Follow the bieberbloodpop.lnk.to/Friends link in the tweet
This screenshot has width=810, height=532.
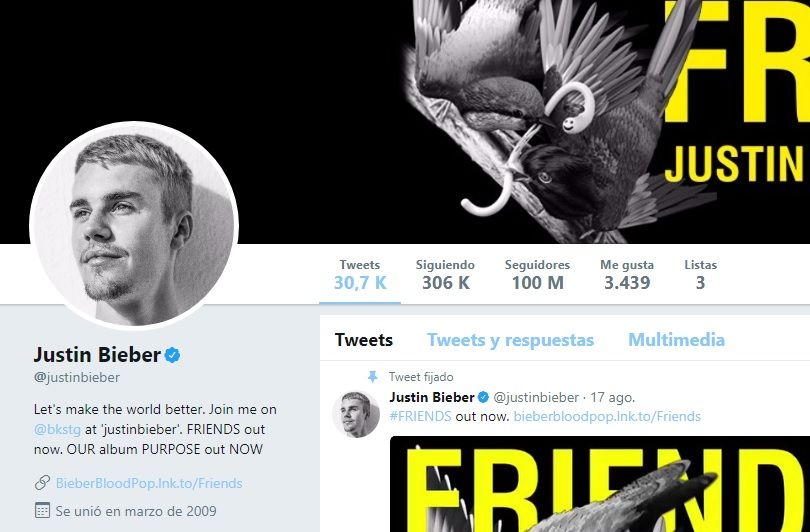coord(607,416)
